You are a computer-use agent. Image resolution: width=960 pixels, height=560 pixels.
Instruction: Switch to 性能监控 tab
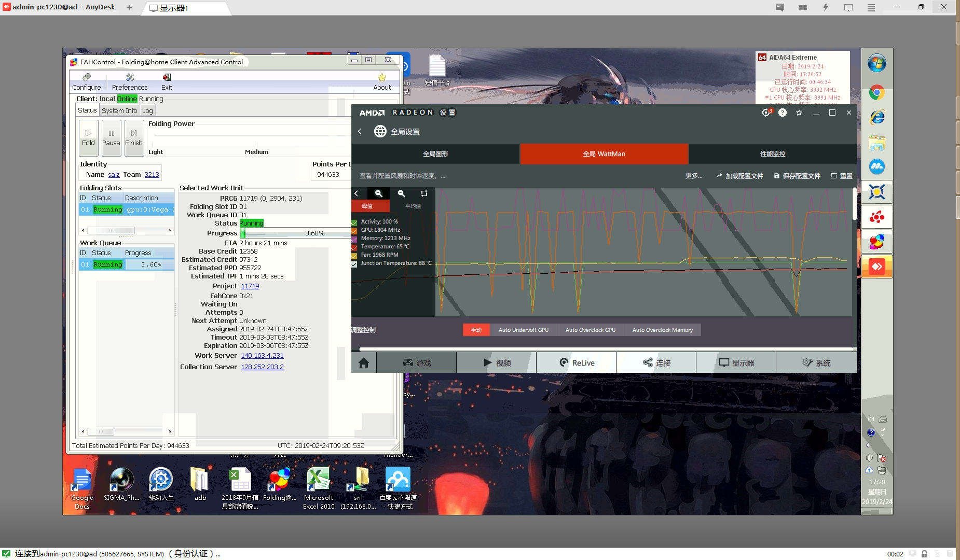click(773, 154)
